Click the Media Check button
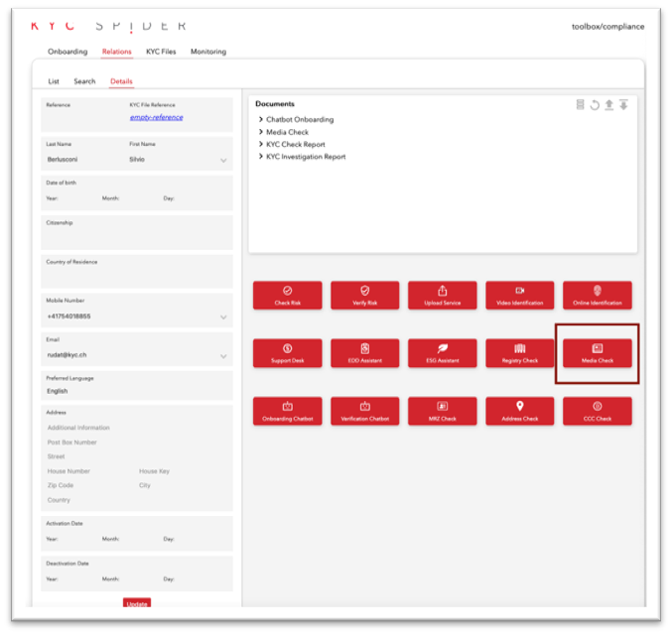The height and width of the screenshot is (635, 672). 597,353
